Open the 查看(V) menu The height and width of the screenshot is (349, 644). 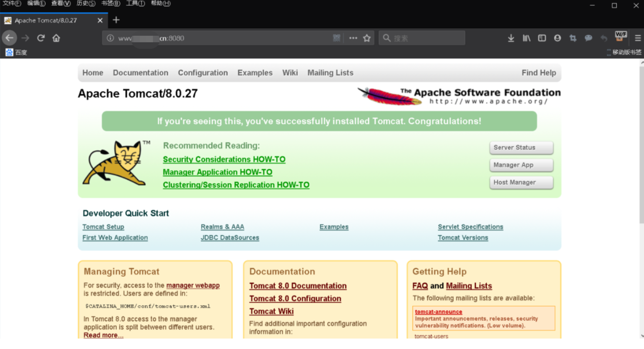tap(61, 3)
